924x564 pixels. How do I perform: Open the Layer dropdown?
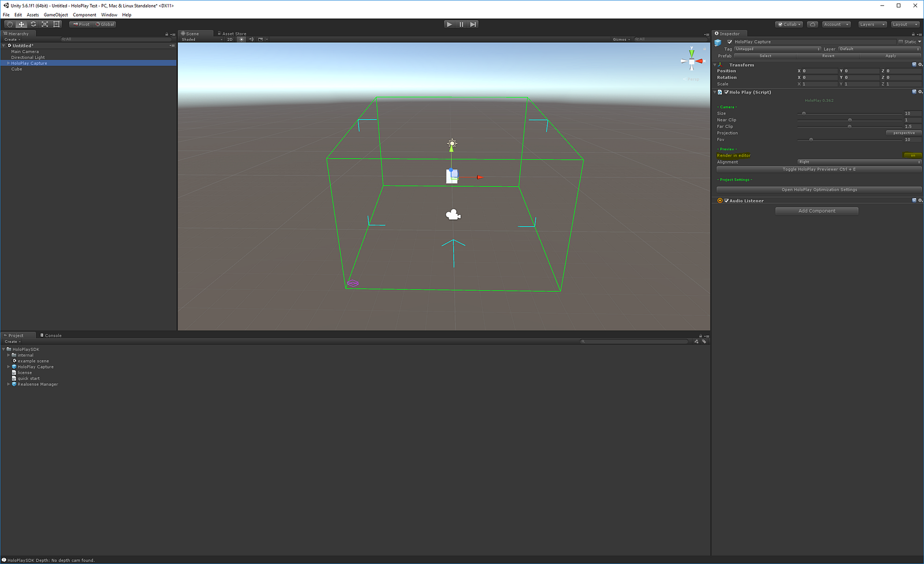pyautogui.click(x=880, y=49)
